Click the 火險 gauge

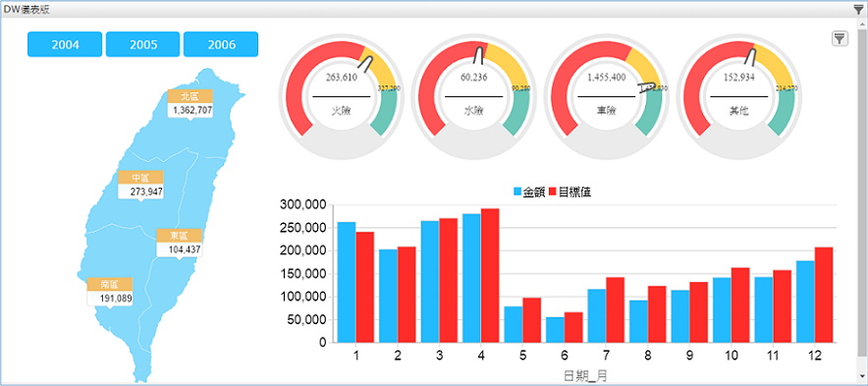tap(342, 97)
